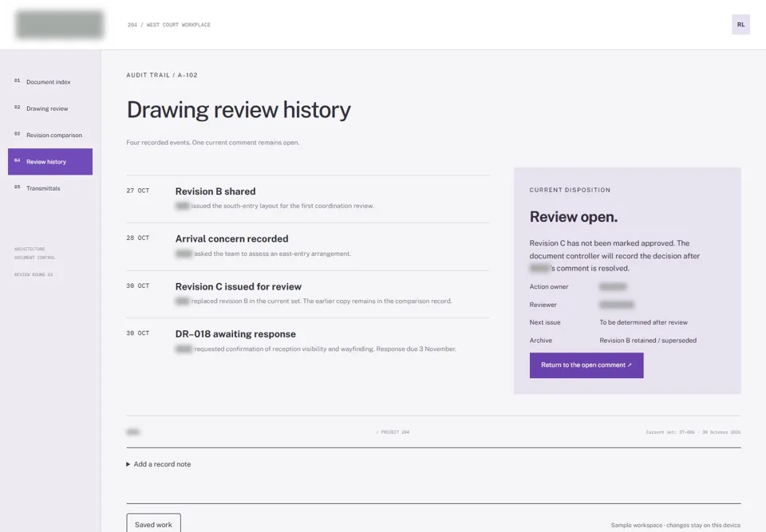Click breadcrumb 204 / West Court Workplace
This screenshot has height=532, width=766.
pyautogui.click(x=169, y=25)
